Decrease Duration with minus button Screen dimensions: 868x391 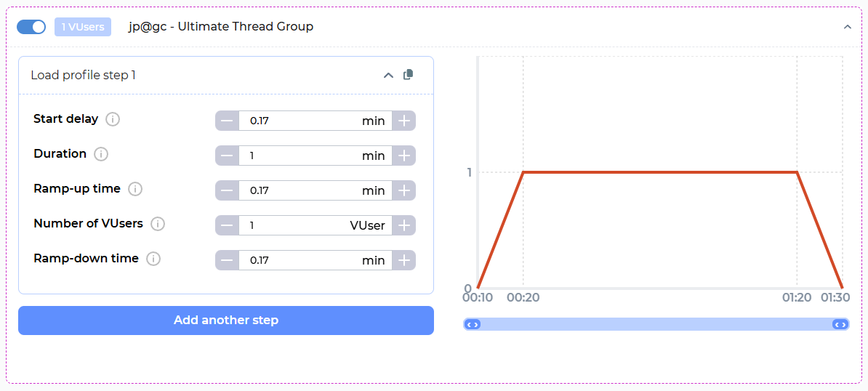point(227,156)
